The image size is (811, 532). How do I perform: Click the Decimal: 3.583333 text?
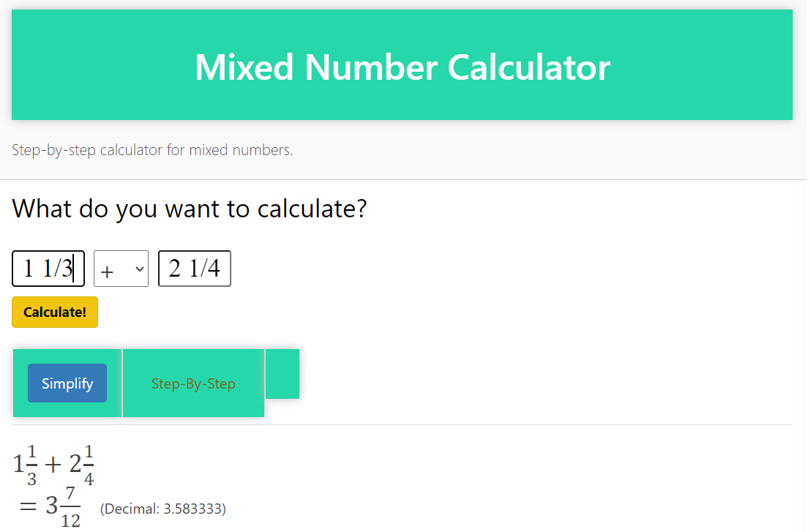tap(163, 509)
